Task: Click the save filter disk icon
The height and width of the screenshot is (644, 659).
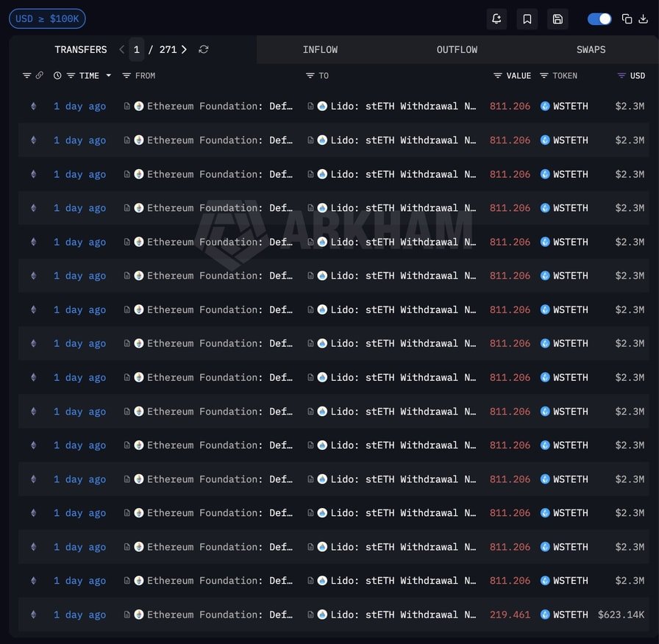Action: pos(558,19)
